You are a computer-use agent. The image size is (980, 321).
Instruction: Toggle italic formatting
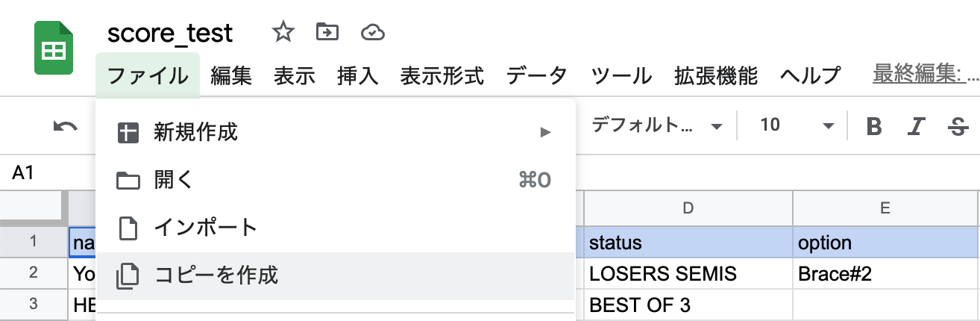coord(916,127)
